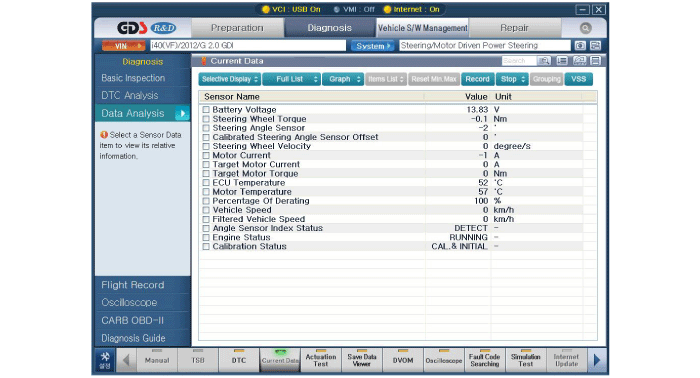The height and width of the screenshot is (378, 700).
Task: Click the Record button
Action: point(477,79)
